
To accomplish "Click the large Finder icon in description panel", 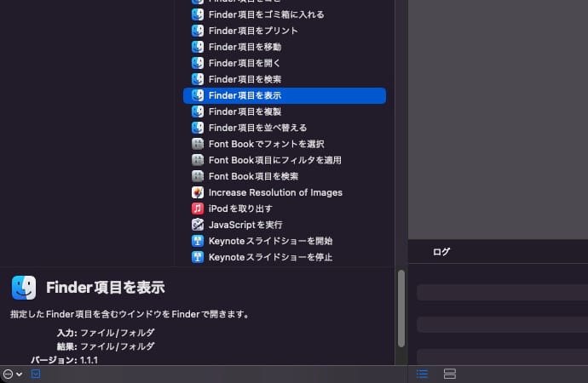I will (x=24, y=288).
